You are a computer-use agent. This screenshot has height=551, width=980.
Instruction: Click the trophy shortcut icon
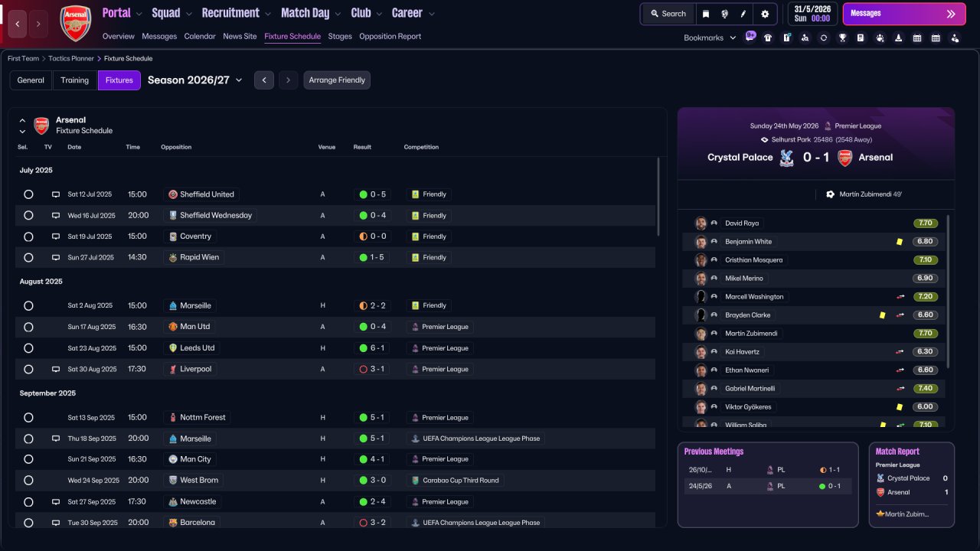(842, 37)
